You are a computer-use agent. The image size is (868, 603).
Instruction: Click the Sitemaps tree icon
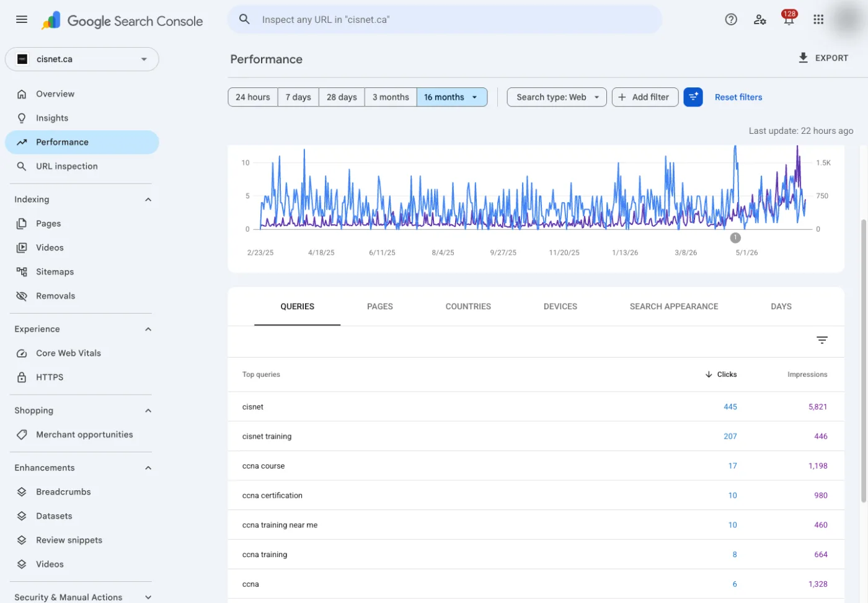22,272
